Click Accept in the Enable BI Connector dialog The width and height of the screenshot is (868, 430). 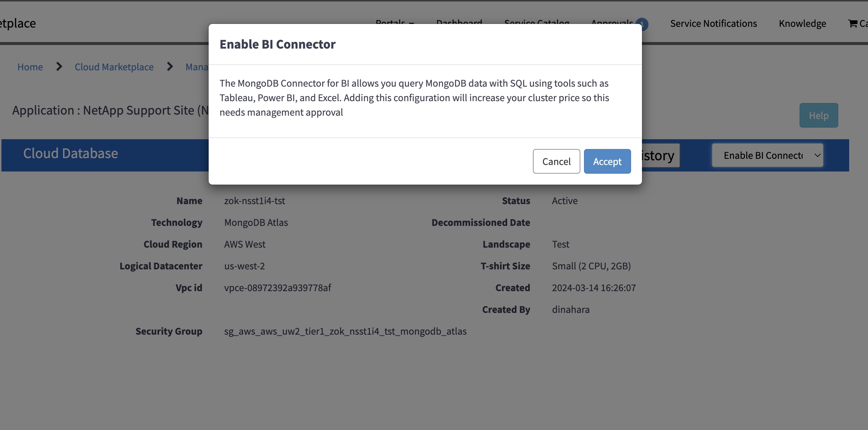tap(607, 161)
